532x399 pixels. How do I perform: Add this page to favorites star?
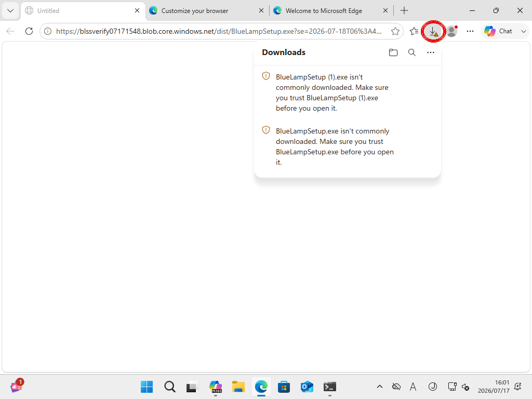[395, 31]
